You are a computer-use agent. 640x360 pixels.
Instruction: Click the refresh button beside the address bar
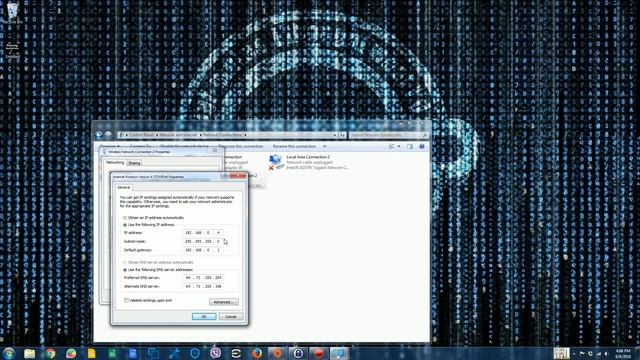point(342,135)
